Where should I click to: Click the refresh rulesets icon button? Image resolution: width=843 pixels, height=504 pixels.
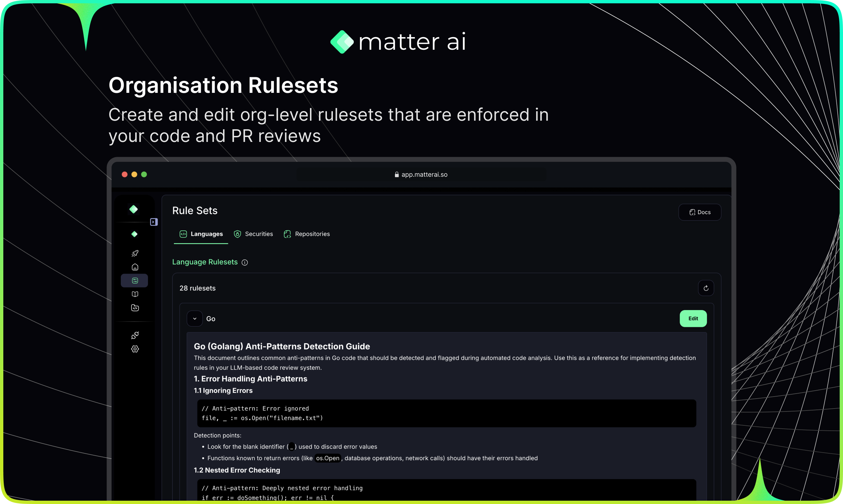pyautogui.click(x=706, y=288)
